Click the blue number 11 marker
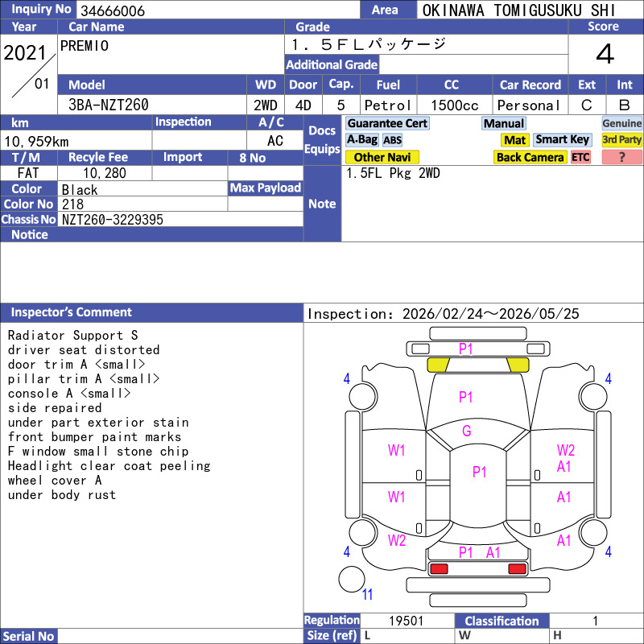 coord(368,595)
